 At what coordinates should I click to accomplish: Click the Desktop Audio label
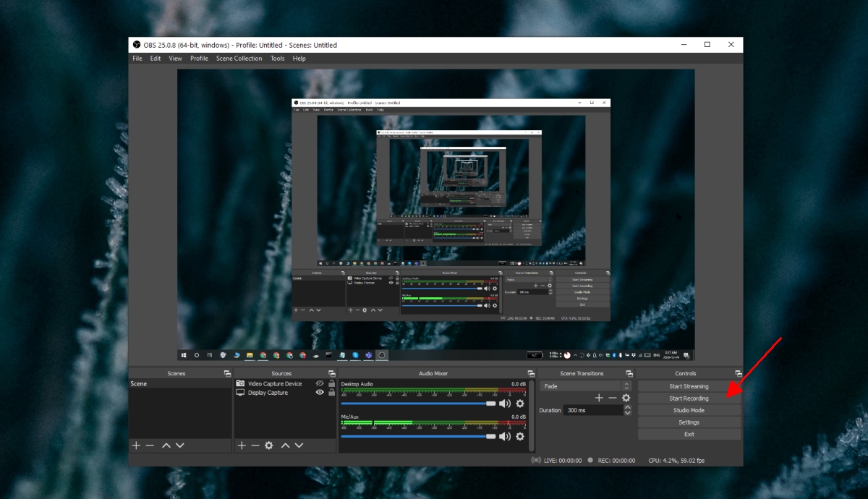pos(357,384)
